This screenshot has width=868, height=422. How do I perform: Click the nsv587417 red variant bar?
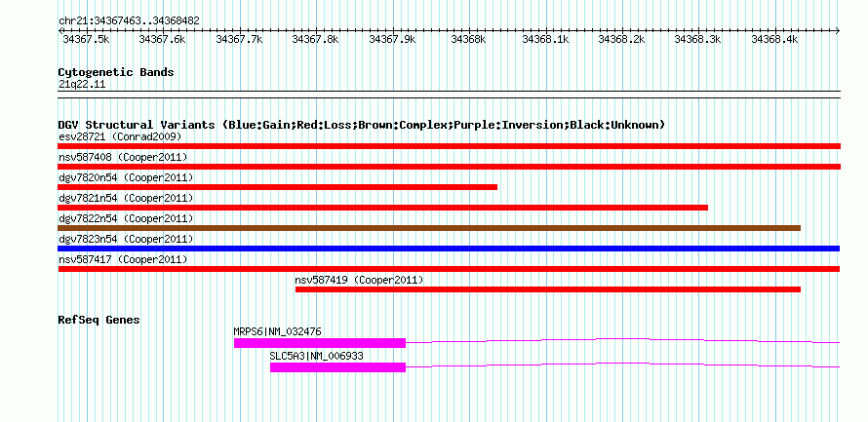[x=449, y=269]
